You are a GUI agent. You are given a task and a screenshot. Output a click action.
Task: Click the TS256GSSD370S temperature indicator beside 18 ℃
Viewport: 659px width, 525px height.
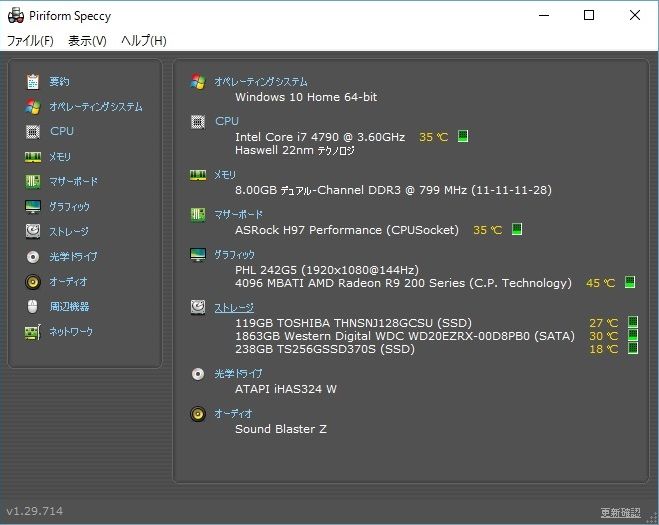(x=633, y=348)
